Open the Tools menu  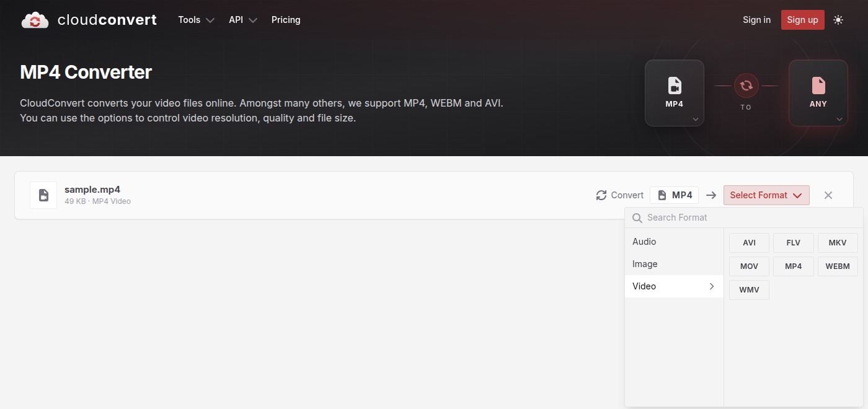pos(196,20)
